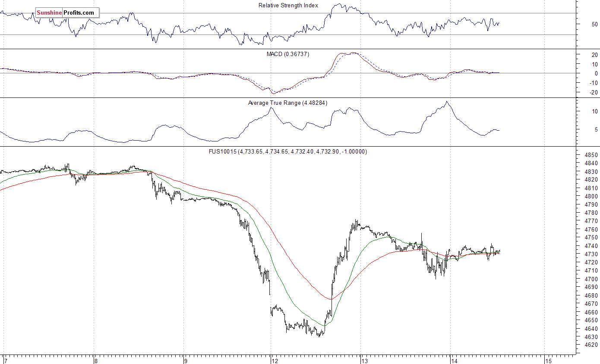600x364 pixels.
Task: Click the 4730 price axis label
Action: pos(591,254)
